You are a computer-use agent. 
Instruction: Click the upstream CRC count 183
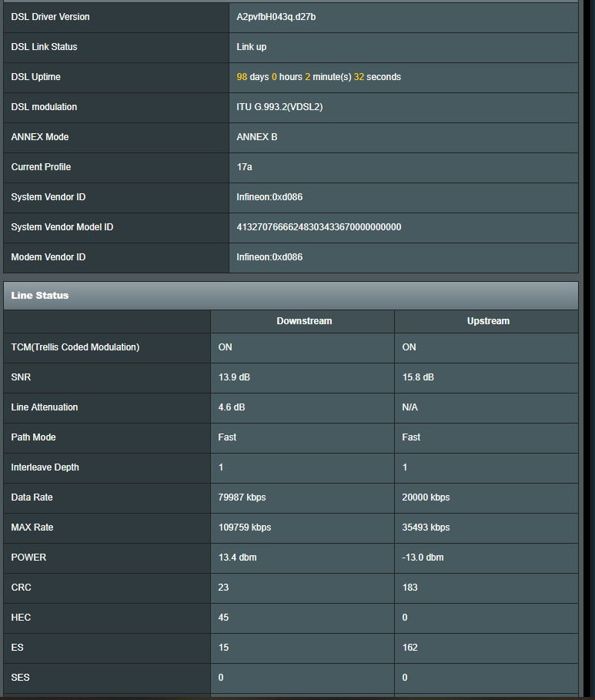409,588
